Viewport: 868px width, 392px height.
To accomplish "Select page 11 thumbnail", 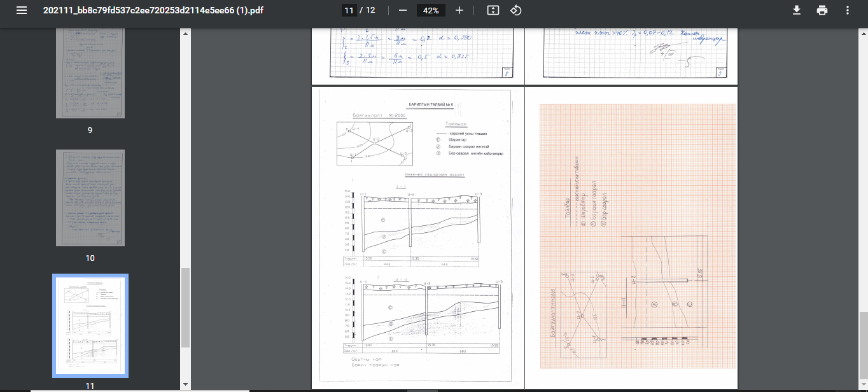I will tap(90, 326).
